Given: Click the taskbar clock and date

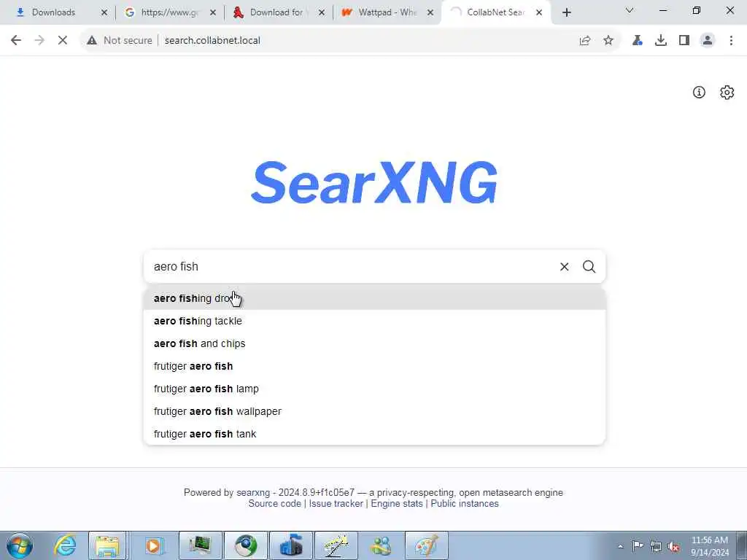Looking at the screenshot, I should (709, 546).
